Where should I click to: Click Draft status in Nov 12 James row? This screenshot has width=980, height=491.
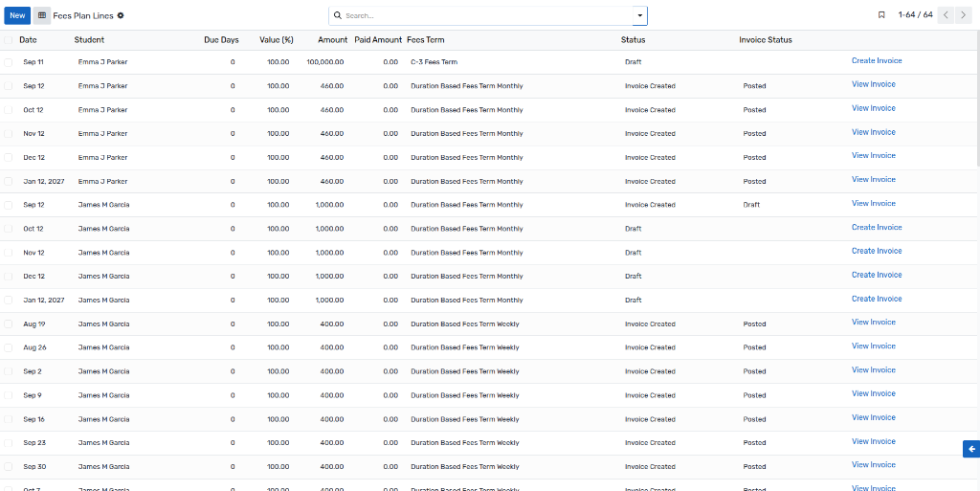click(x=634, y=253)
